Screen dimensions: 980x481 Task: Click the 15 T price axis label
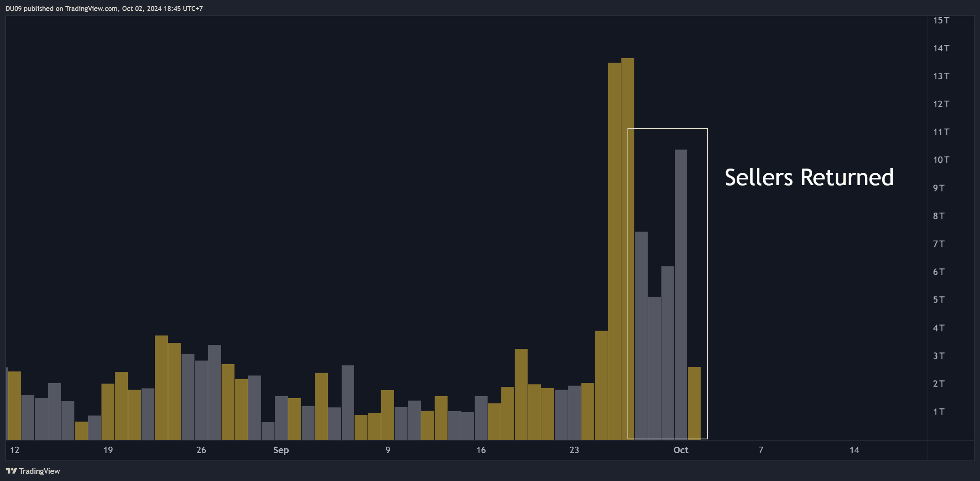(x=941, y=20)
